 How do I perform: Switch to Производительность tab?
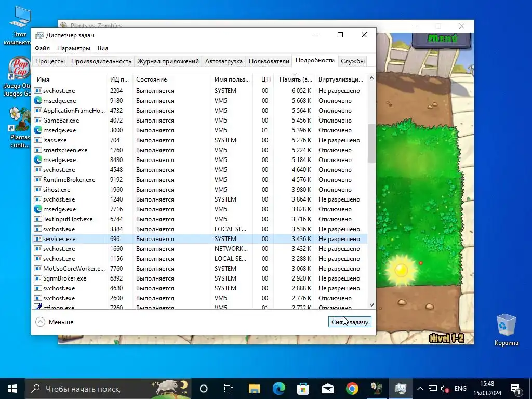pyautogui.click(x=101, y=61)
